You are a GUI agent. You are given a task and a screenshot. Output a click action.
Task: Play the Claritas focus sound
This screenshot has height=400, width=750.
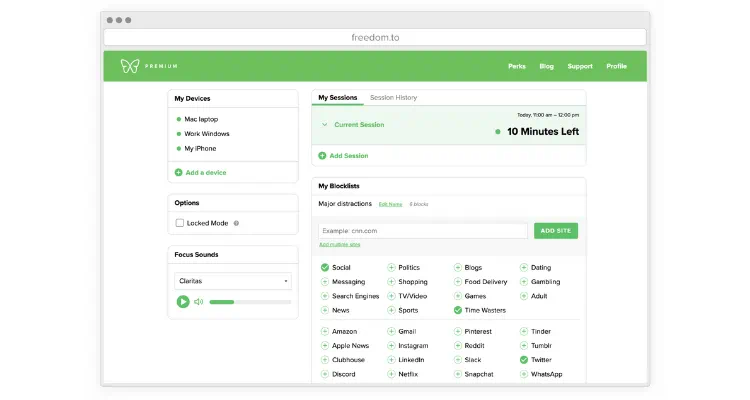(x=183, y=301)
